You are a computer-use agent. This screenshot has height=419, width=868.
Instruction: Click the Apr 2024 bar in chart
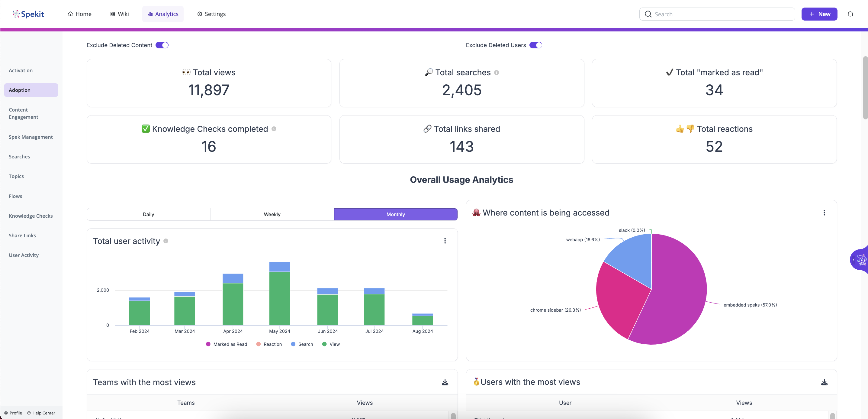click(x=233, y=299)
